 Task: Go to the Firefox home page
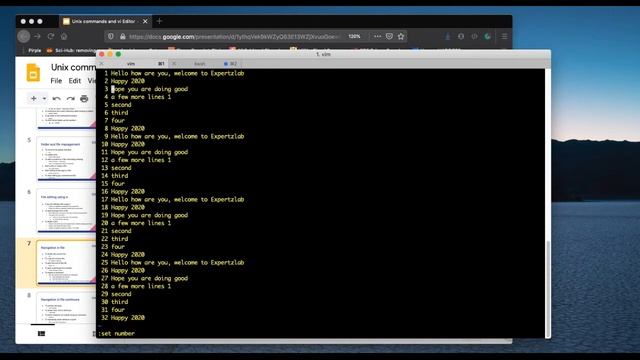point(64,36)
